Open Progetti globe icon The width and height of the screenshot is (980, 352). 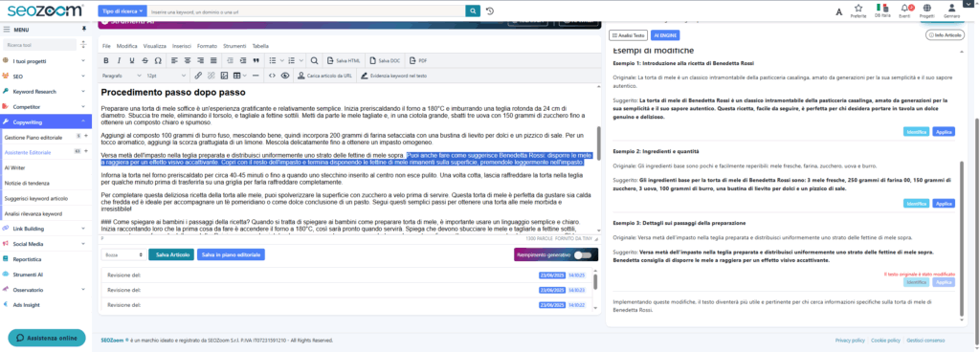pos(926,11)
